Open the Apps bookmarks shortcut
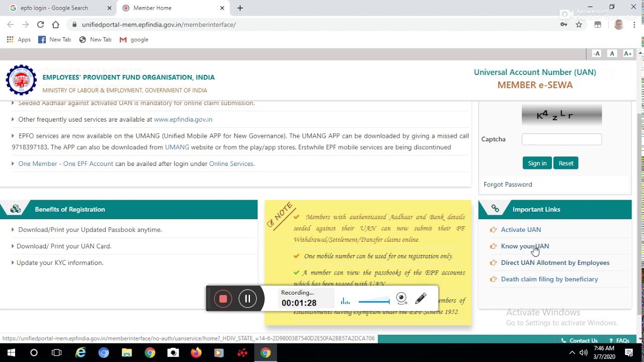Screen dimensions: 644x362 (19, 40)
